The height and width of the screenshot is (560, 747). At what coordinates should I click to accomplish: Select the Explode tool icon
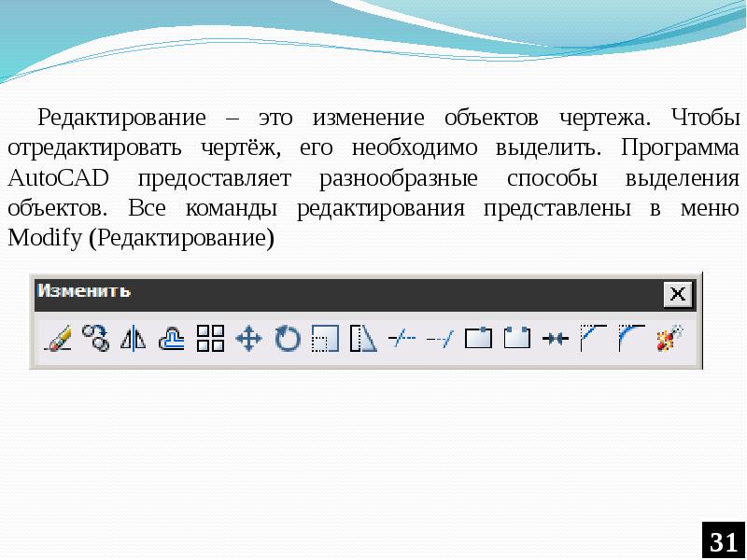click(x=670, y=338)
